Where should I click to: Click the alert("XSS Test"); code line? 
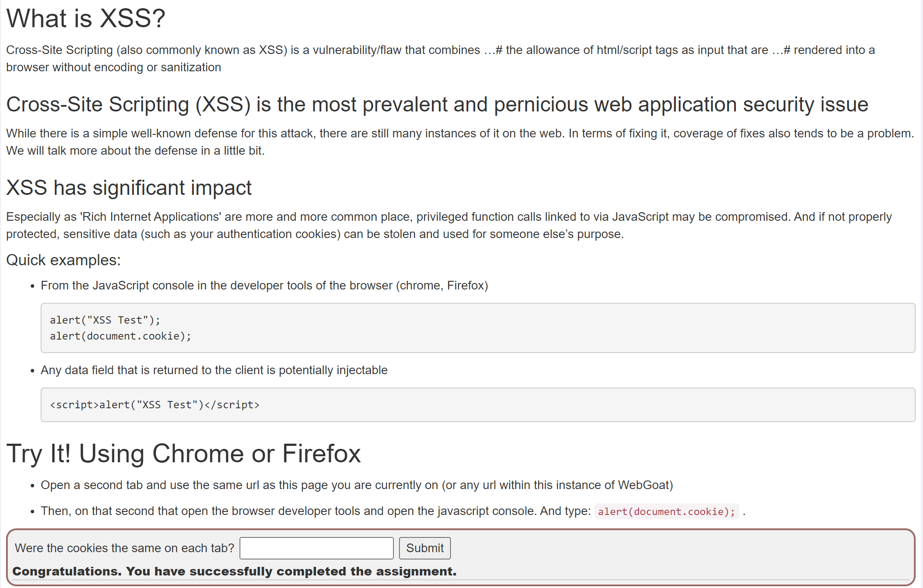(105, 320)
